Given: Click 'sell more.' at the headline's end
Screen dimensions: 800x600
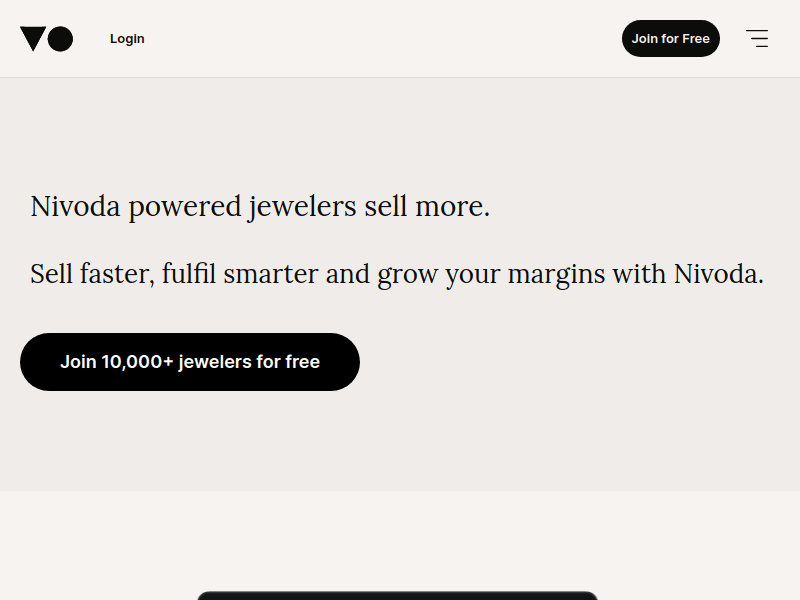Looking at the screenshot, I should (427, 207).
